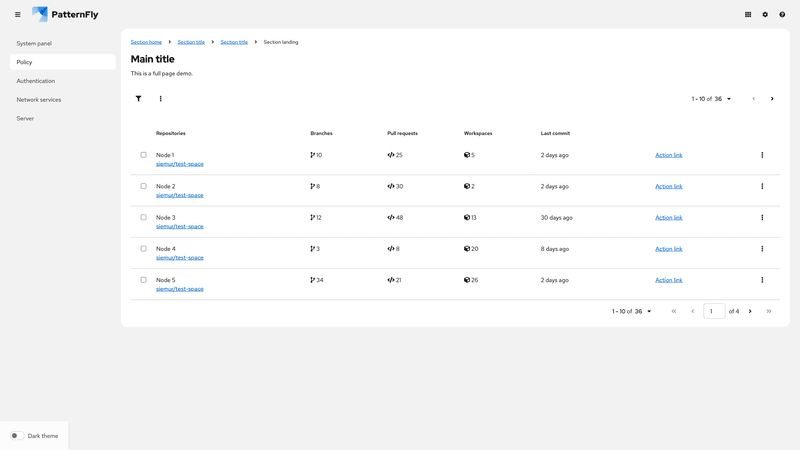
Task: Click the filter icon in toolbar
Action: tap(139, 99)
